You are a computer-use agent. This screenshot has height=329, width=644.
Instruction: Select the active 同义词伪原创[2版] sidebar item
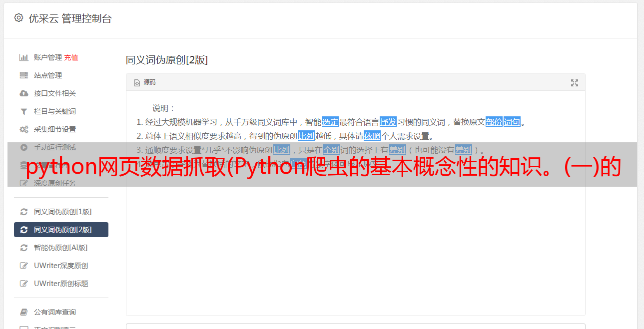[61, 230]
